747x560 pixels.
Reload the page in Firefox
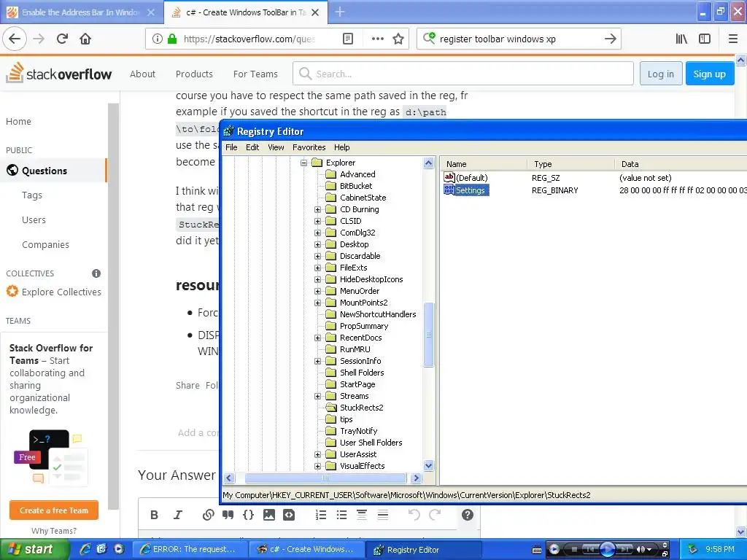(63, 39)
